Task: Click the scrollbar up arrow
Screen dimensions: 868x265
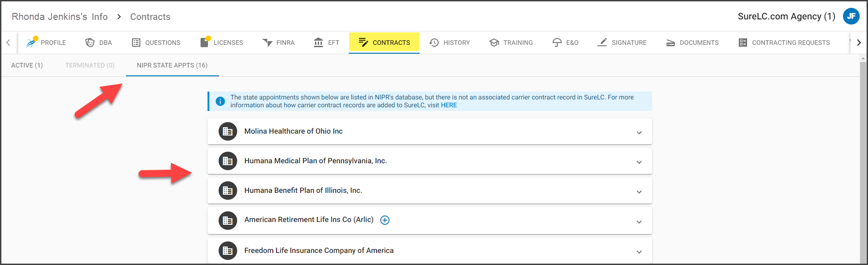Action: [863, 58]
